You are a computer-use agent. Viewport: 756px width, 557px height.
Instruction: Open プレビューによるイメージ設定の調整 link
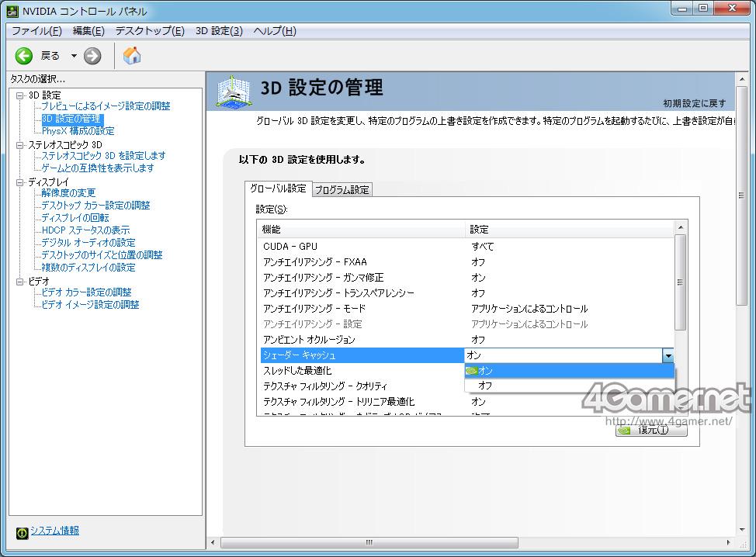[106, 106]
